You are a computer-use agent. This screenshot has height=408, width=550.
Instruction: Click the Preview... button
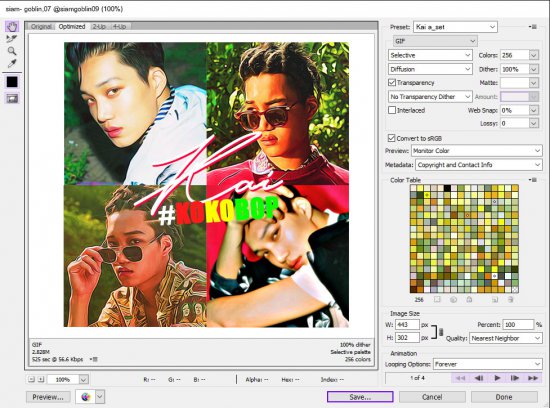point(48,397)
